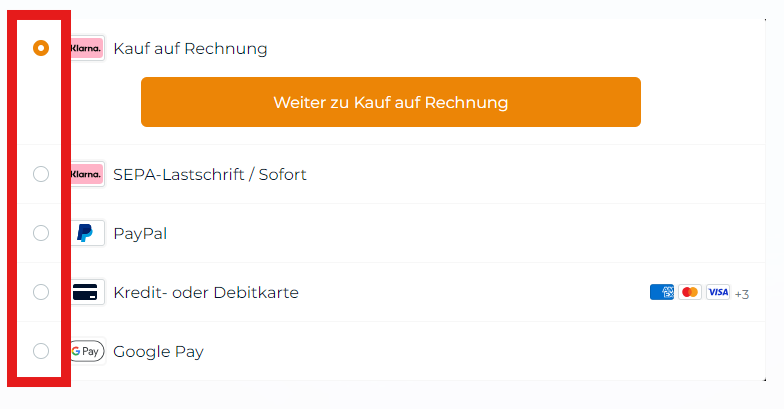Click the Kredit- oder Debitkarte label
The height and width of the screenshot is (409, 784).
(x=206, y=292)
